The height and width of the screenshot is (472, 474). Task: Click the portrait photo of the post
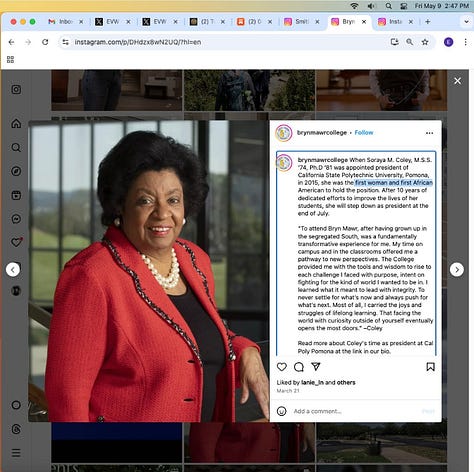[x=149, y=271]
